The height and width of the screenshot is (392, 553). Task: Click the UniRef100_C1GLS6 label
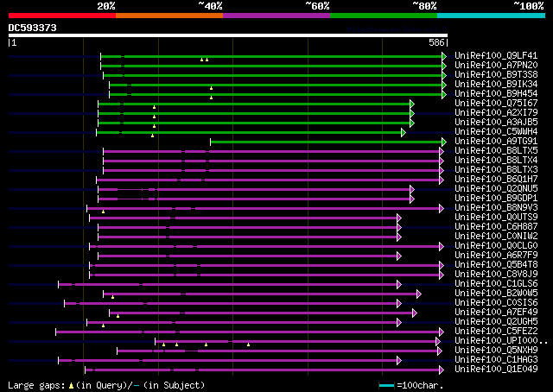point(496,284)
